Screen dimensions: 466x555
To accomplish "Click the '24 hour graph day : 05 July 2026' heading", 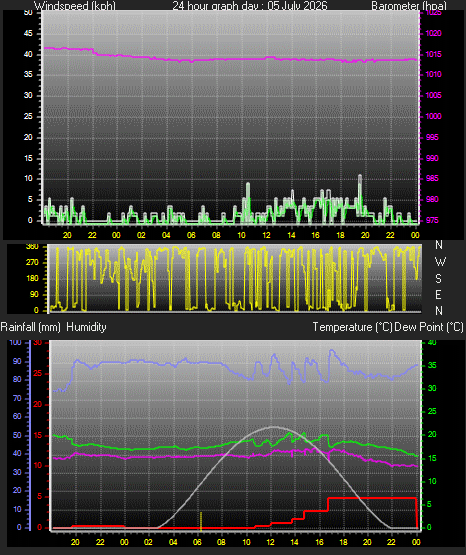I will [x=250, y=6].
